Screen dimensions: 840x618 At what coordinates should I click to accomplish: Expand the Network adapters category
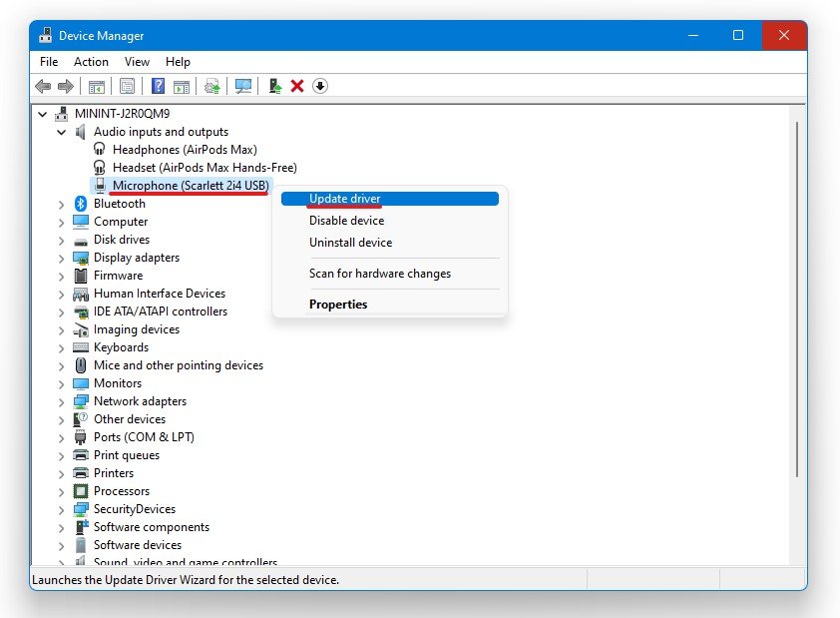click(62, 401)
